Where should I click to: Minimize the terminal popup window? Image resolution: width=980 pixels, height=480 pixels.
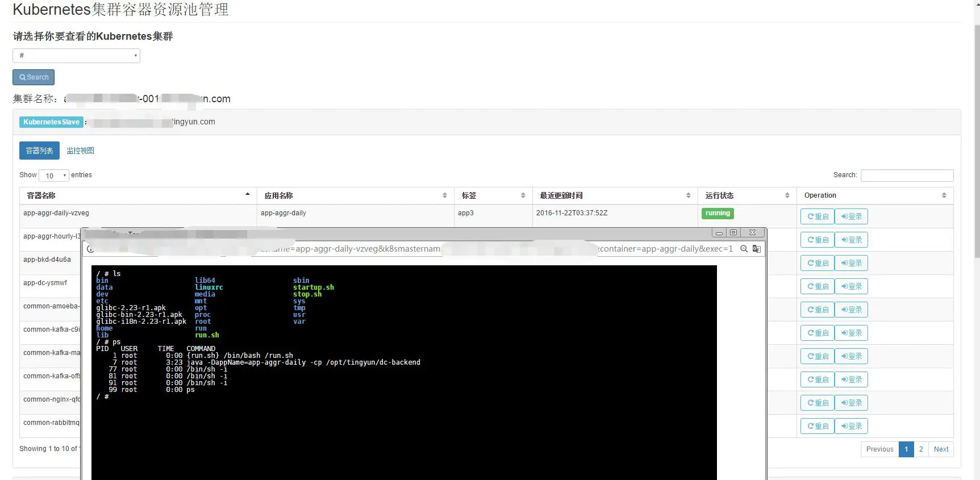[719, 233]
